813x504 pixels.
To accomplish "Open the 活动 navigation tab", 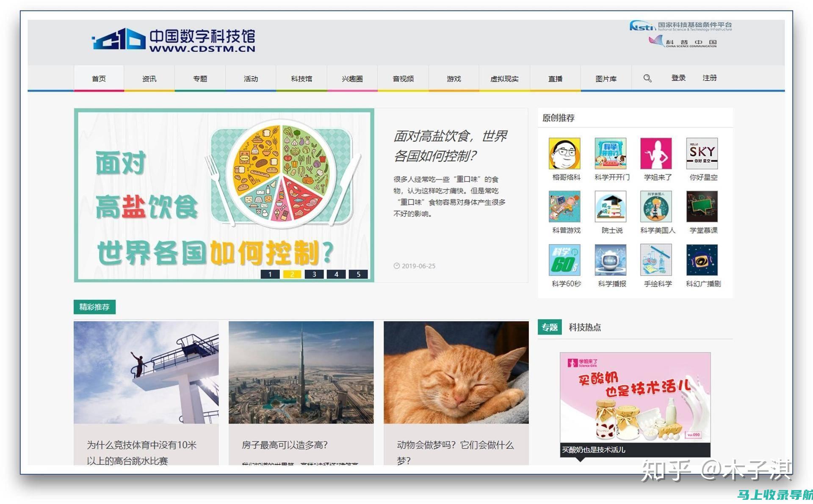I will [x=251, y=79].
